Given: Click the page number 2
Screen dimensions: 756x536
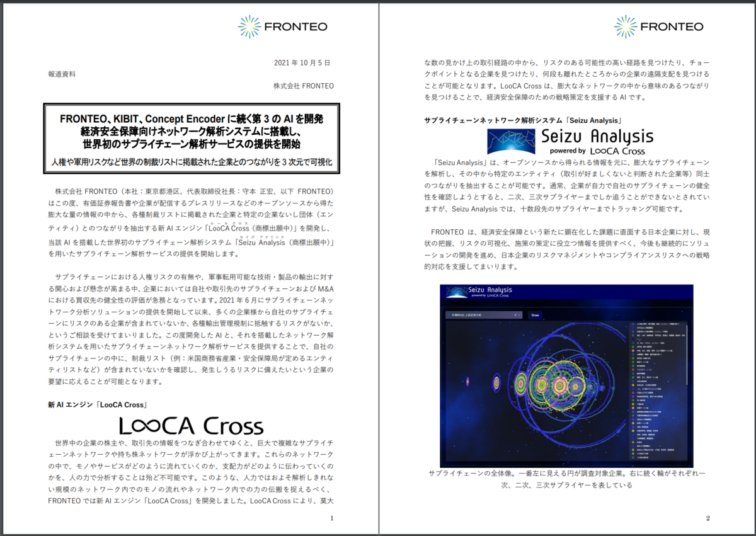Looking at the screenshot, I should 708,518.
